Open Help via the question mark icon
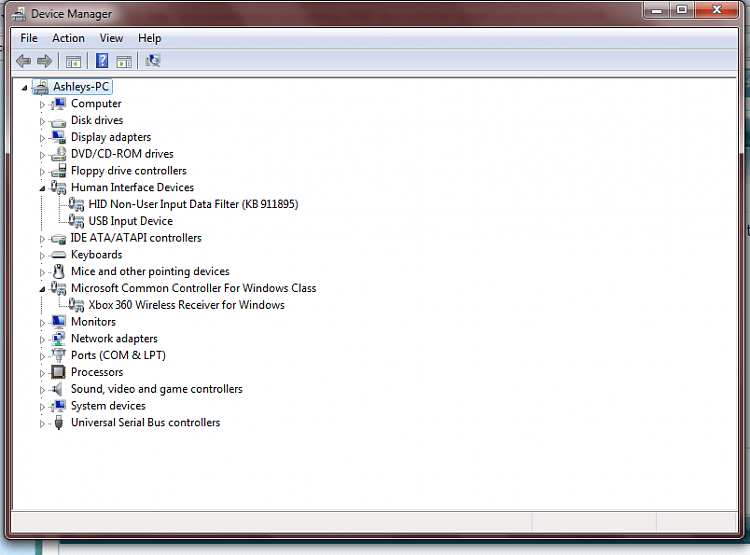750x555 pixels. coord(102,61)
